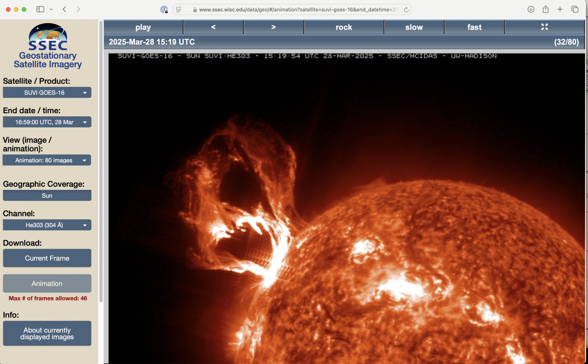Click the Satellite / Product label

(37, 81)
